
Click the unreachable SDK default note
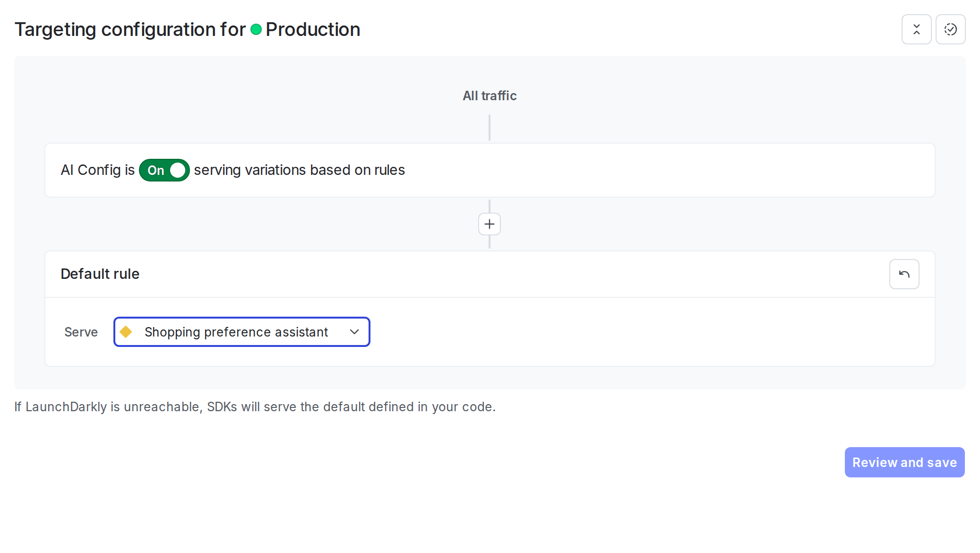(x=255, y=406)
